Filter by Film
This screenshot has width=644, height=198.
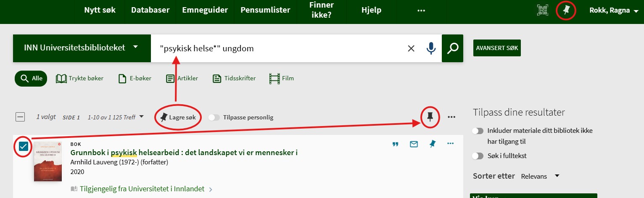[x=282, y=78]
